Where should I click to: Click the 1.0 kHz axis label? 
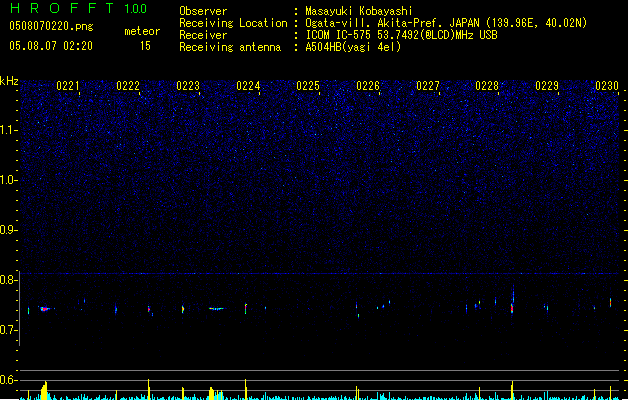[x=9, y=180]
